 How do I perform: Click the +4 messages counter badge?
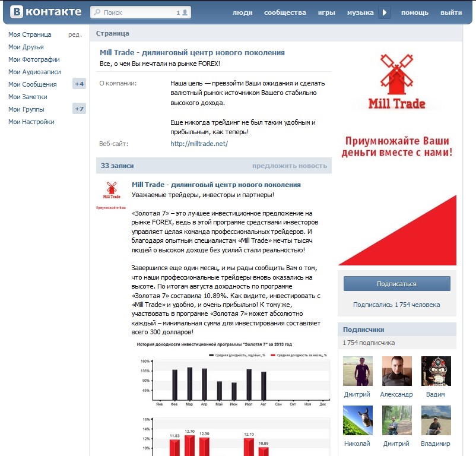click(79, 84)
